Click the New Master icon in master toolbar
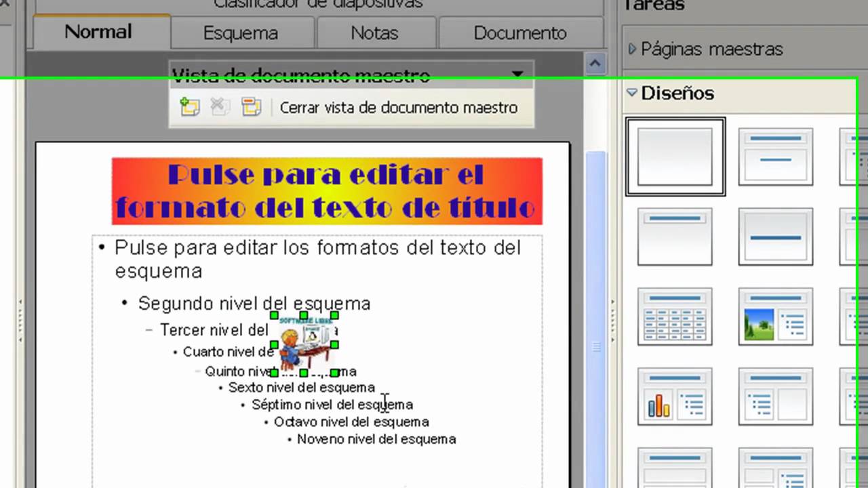The width and height of the screenshot is (868, 488). coord(190,107)
